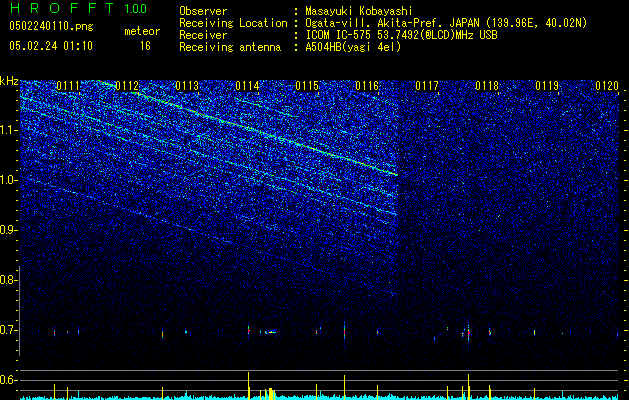Viewport: 629px width, 400px height.
Task: Click the 0115 time marker
Action: (307, 86)
